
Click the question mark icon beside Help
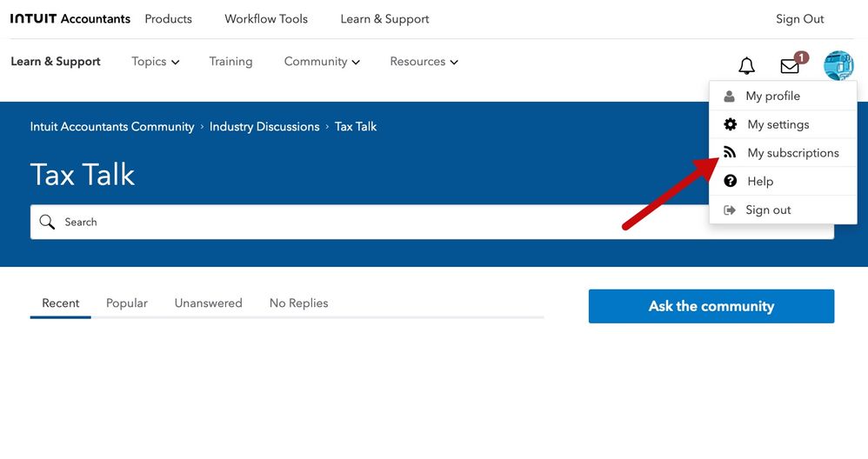tap(731, 181)
